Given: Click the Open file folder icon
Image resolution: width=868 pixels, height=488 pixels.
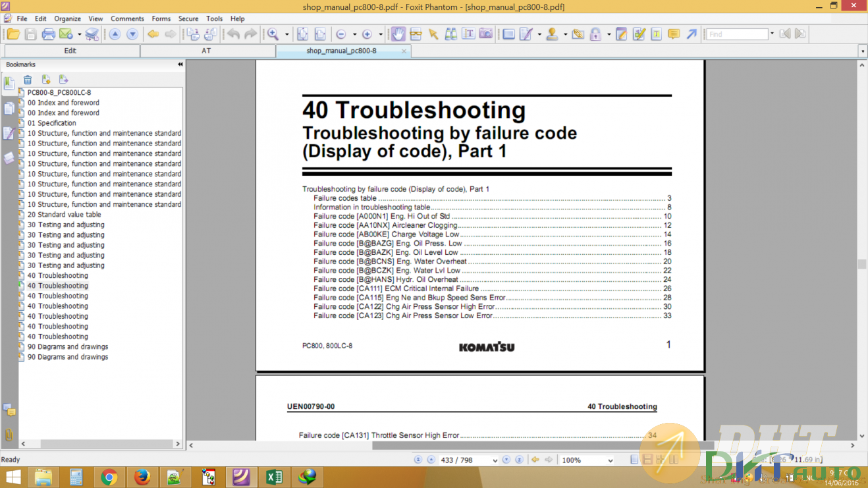Looking at the screenshot, I should pyautogui.click(x=13, y=34).
